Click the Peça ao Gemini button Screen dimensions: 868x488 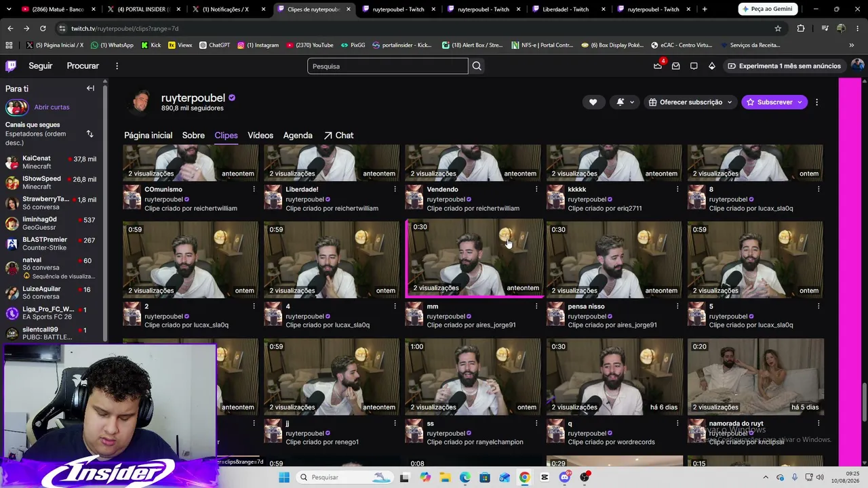pos(768,9)
